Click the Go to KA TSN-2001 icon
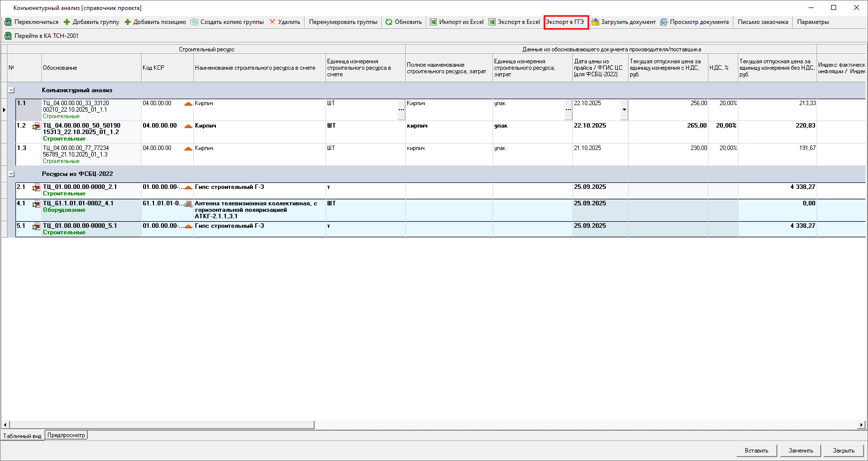Image resolution: width=868 pixels, height=461 pixels. click(x=8, y=36)
